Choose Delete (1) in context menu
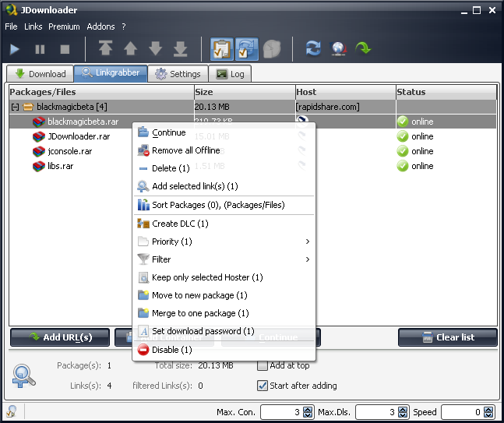Viewport: 504px width, 423px height. tap(224, 168)
